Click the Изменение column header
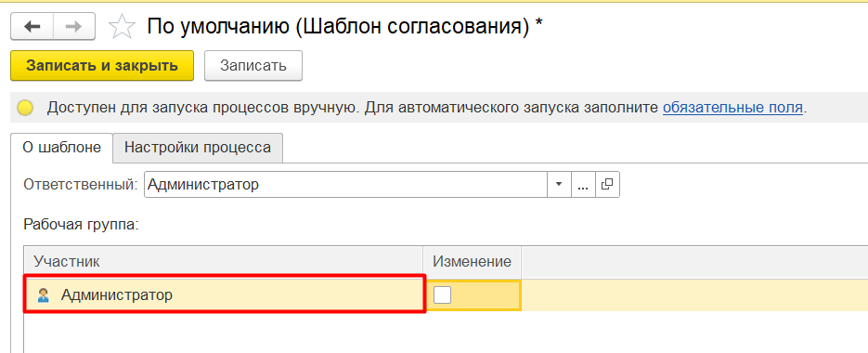The width and height of the screenshot is (868, 353). (473, 262)
